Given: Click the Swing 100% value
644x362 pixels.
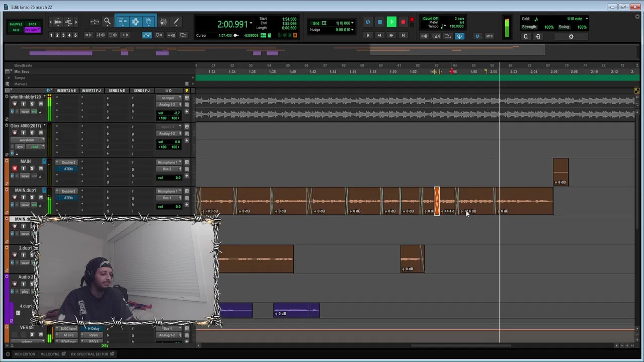Looking at the screenshot, I should [582, 27].
